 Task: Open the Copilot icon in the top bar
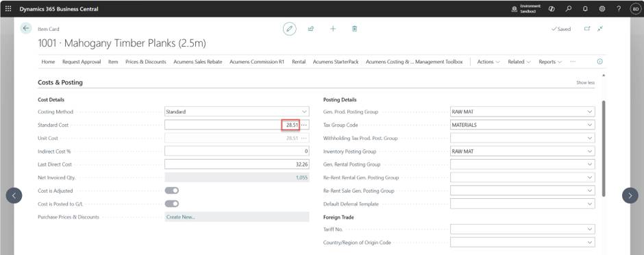point(552,9)
